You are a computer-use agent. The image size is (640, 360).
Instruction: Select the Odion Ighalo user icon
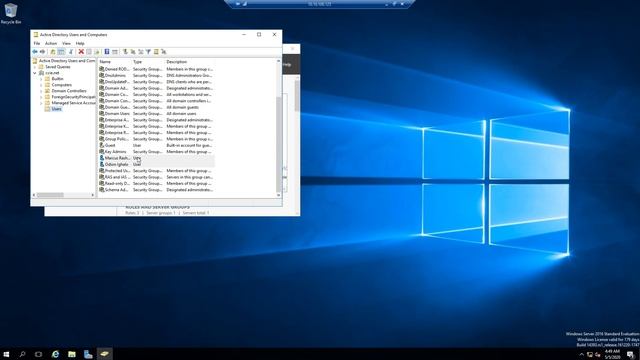102,164
